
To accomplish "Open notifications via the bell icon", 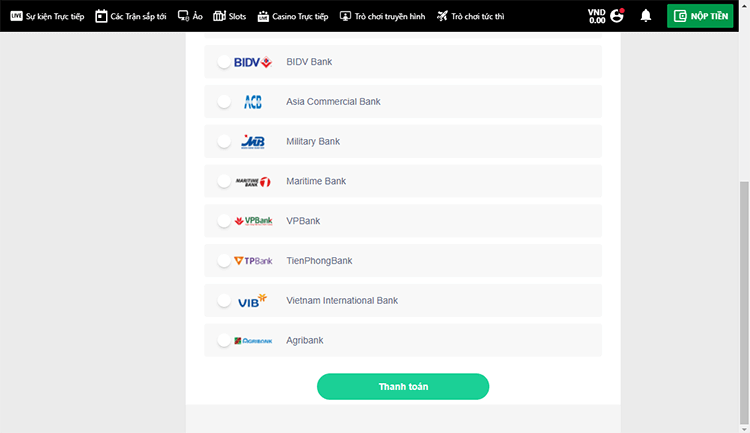I will [x=646, y=16].
